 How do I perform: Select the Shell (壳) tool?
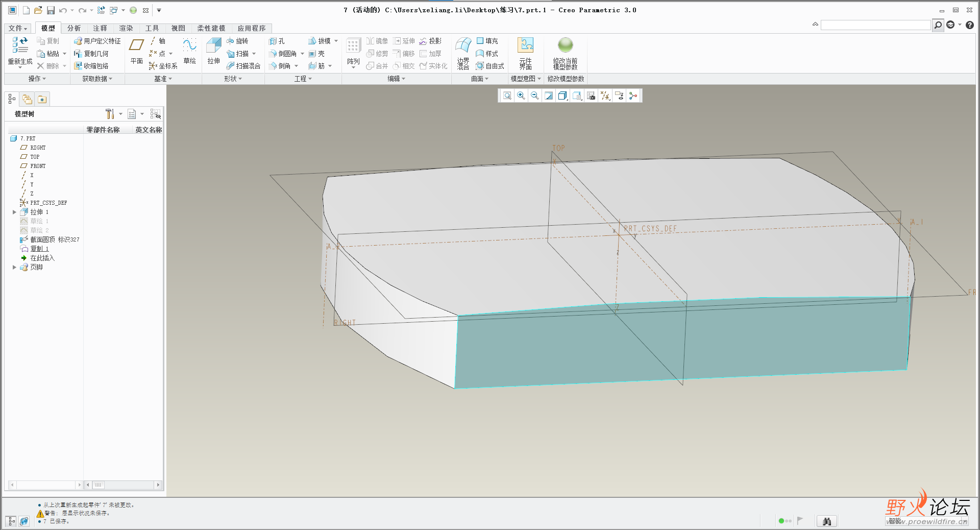click(316, 54)
